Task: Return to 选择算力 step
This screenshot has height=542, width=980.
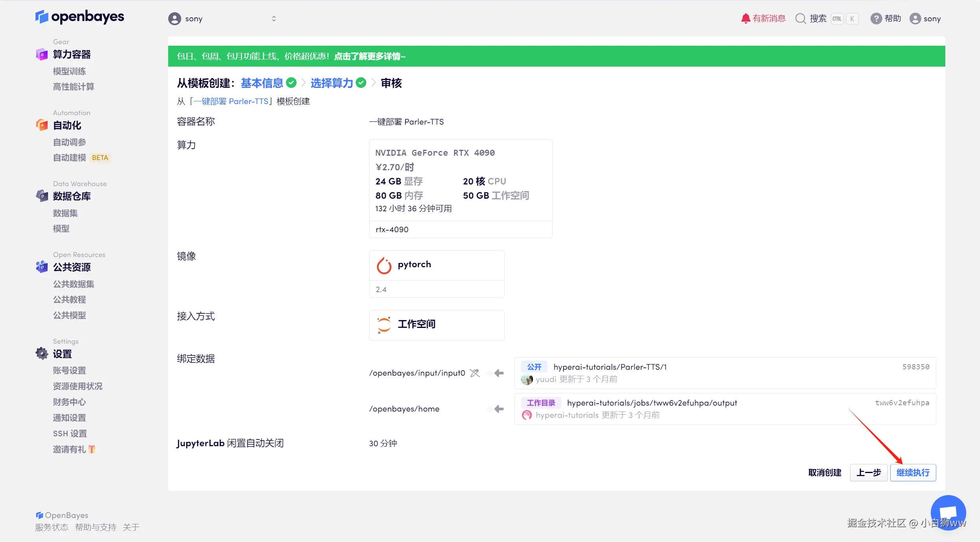Action: [332, 83]
